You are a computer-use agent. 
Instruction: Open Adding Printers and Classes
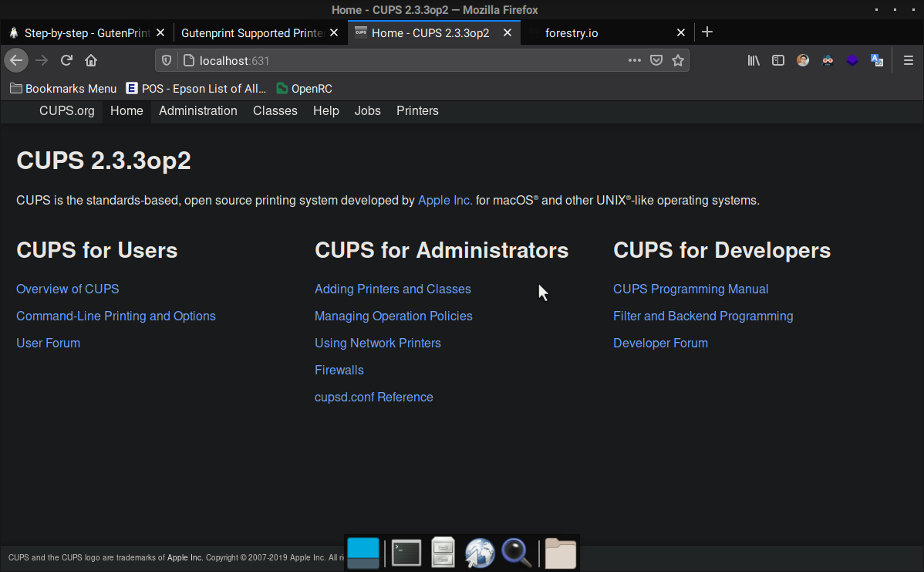(x=393, y=289)
